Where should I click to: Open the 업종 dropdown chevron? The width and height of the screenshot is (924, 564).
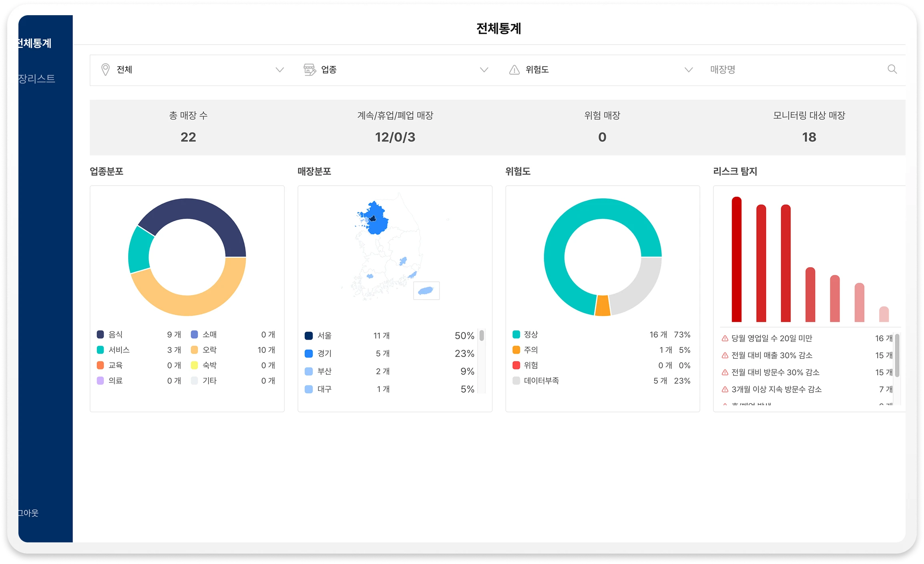[x=484, y=70]
